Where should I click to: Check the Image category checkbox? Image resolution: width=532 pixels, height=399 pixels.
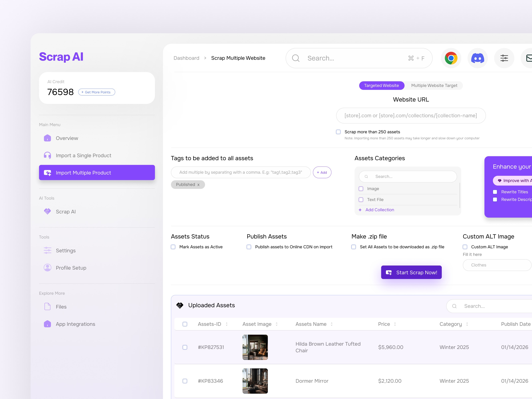pyautogui.click(x=361, y=189)
